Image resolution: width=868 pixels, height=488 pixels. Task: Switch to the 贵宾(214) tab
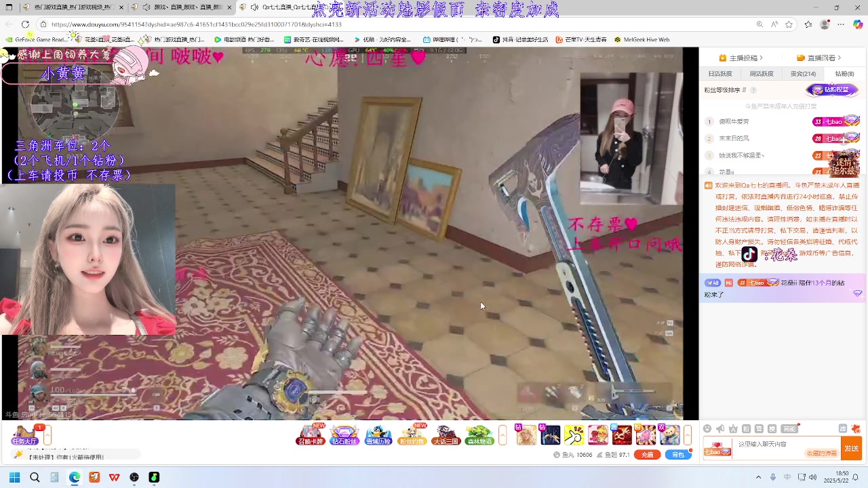tap(803, 74)
